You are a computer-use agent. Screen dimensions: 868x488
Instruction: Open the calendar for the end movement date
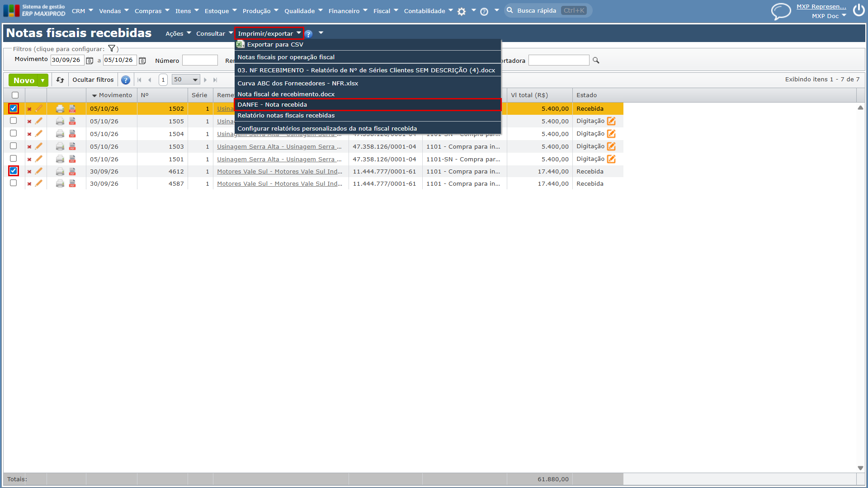tap(142, 61)
